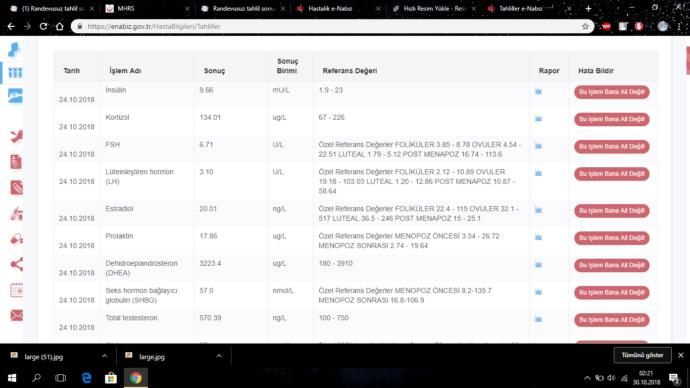Open Task View on the taskbar

point(60,378)
